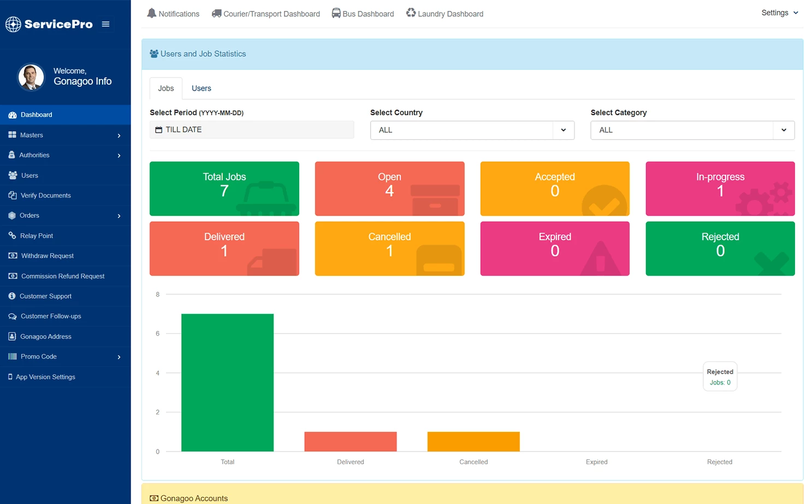This screenshot has width=812, height=504.
Task: Open the Notifications bell icon
Action: [151, 13]
